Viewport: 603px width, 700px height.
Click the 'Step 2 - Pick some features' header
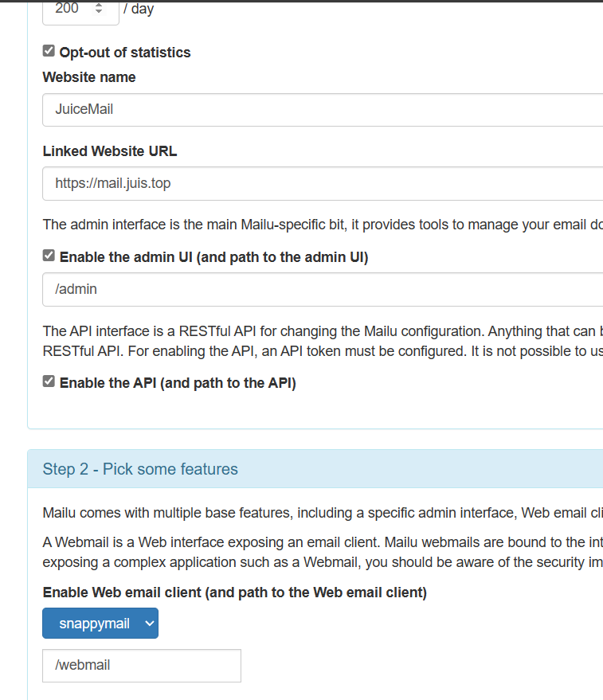(x=140, y=469)
